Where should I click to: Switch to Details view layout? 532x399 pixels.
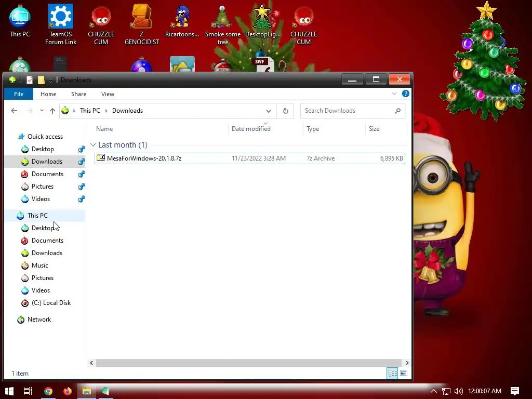tap(393, 373)
